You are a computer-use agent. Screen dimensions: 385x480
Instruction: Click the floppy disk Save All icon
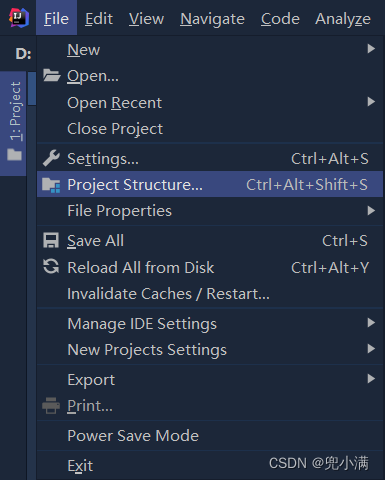coord(51,240)
